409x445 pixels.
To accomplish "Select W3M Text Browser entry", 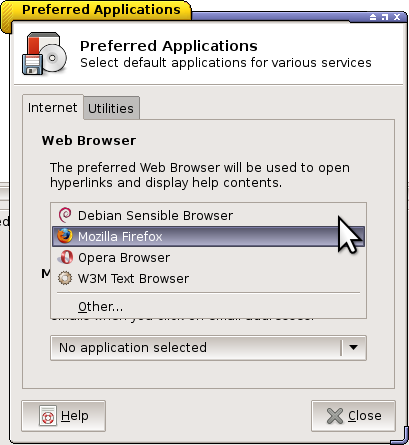I will coord(208,278).
